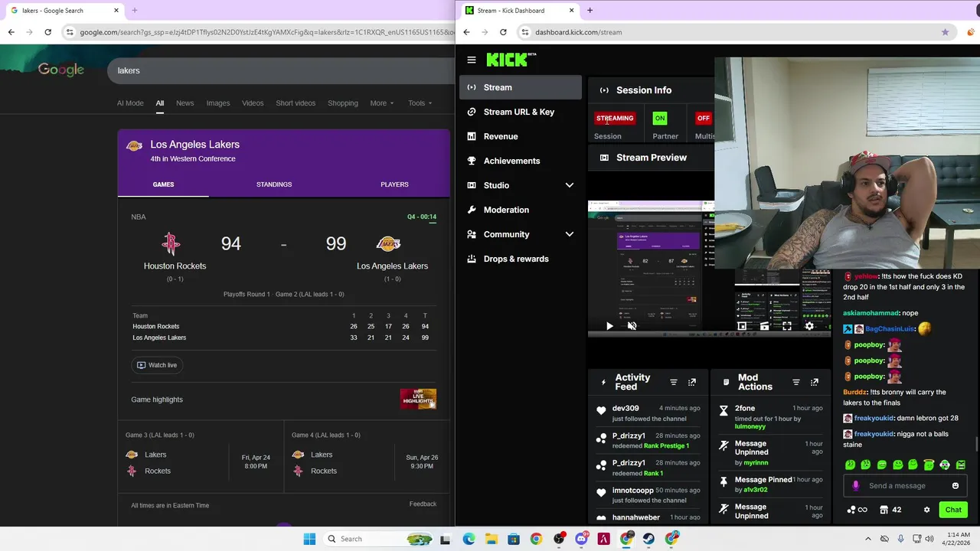980x551 pixels.
Task: Select News filter on Google results
Action: tap(185, 103)
